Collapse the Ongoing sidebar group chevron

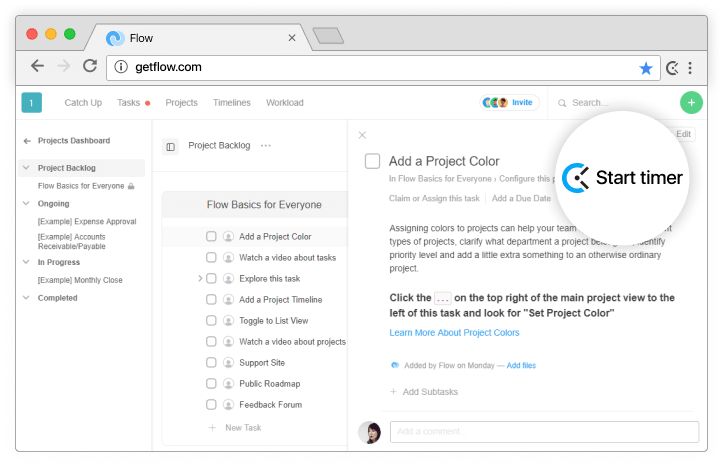[26, 203]
